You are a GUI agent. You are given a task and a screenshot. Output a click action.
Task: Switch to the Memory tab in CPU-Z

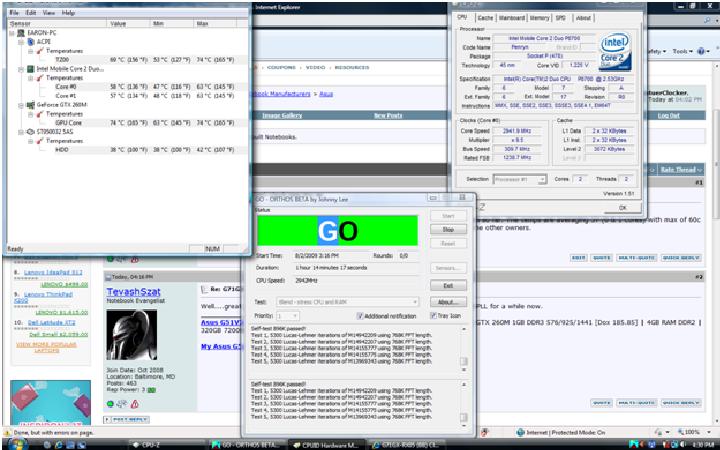coord(539,18)
